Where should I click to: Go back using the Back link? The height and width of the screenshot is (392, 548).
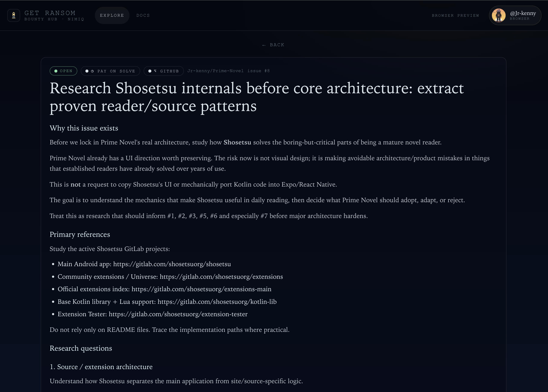click(273, 45)
